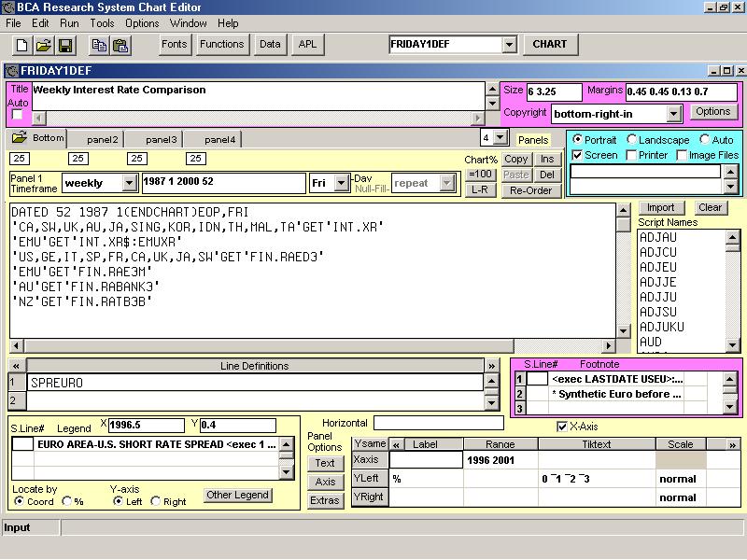This screenshot has height=560, width=747.
Task: Open the Copyright bottom-right-in dropdown
Action: click(x=673, y=114)
